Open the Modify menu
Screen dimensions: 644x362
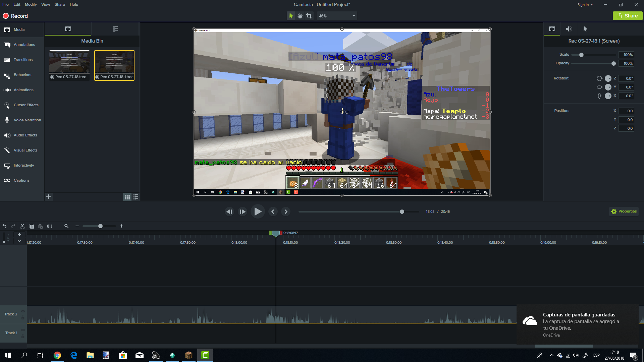click(31, 4)
